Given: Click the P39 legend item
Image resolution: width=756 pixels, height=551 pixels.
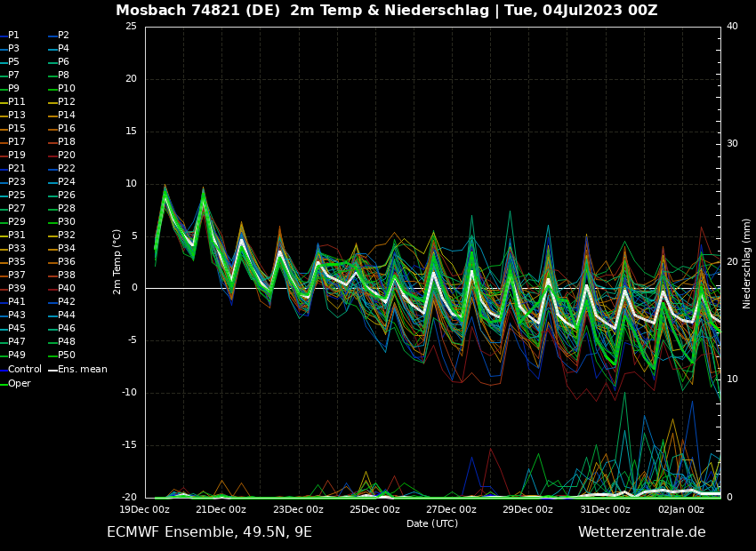Looking at the screenshot, I should [x=16, y=289].
